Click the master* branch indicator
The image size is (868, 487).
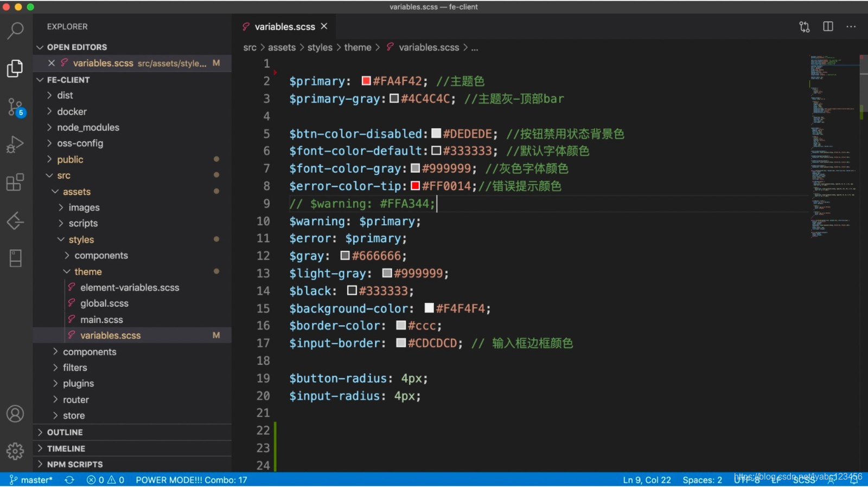(31, 480)
